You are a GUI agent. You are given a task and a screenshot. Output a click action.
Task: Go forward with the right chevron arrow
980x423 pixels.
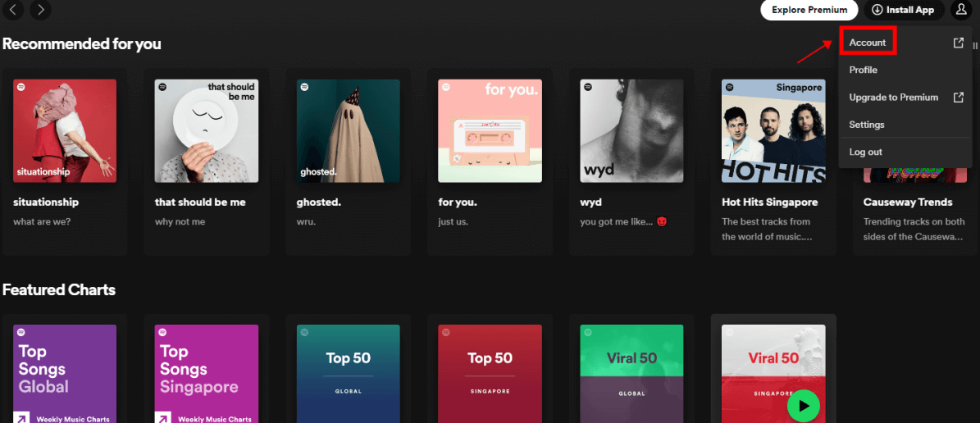click(41, 9)
